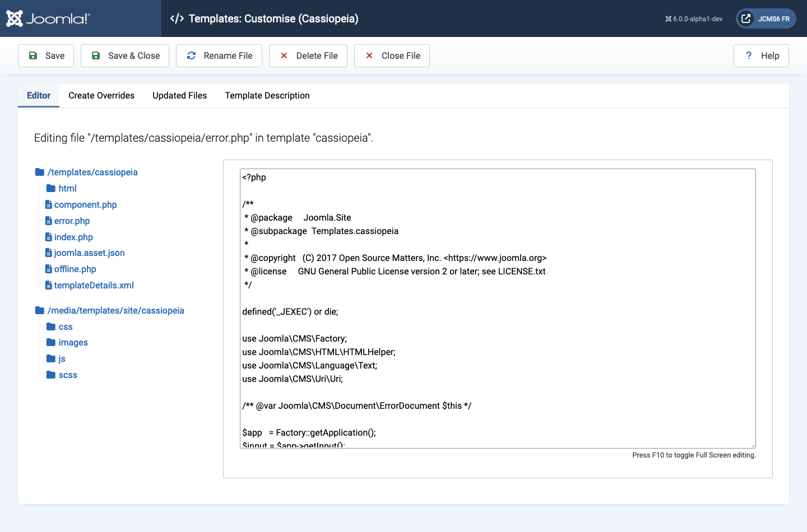The height and width of the screenshot is (532, 807).
Task: Open component.php file
Action: click(81, 204)
